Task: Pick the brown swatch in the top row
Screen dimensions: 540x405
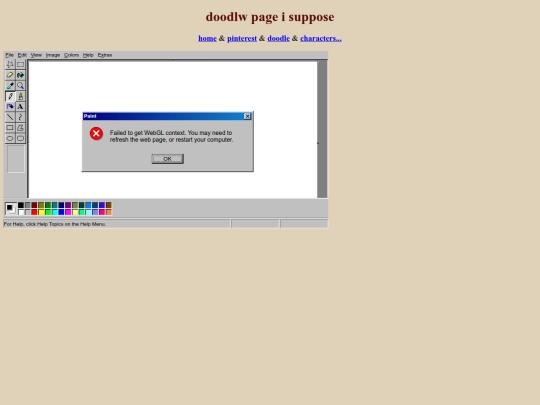Action: tap(108, 205)
